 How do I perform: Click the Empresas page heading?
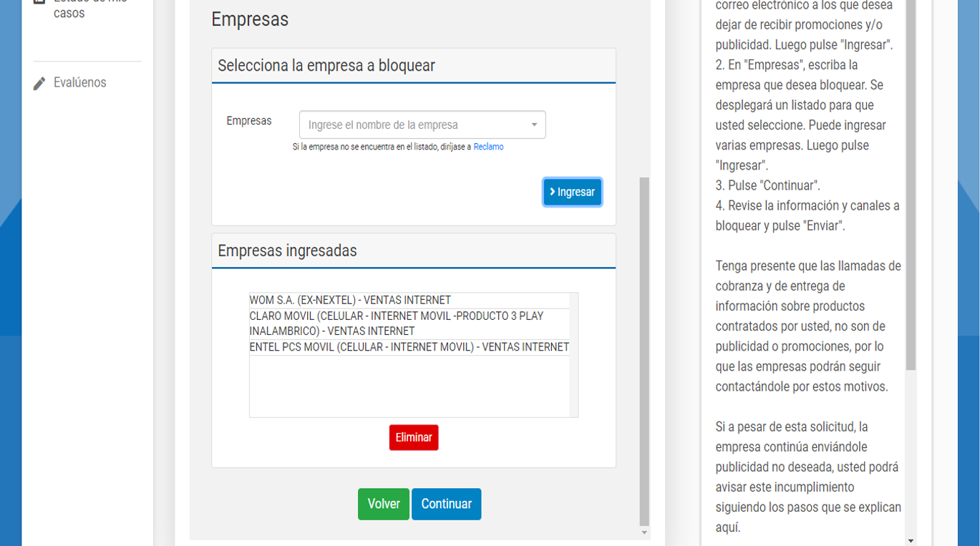click(250, 19)
